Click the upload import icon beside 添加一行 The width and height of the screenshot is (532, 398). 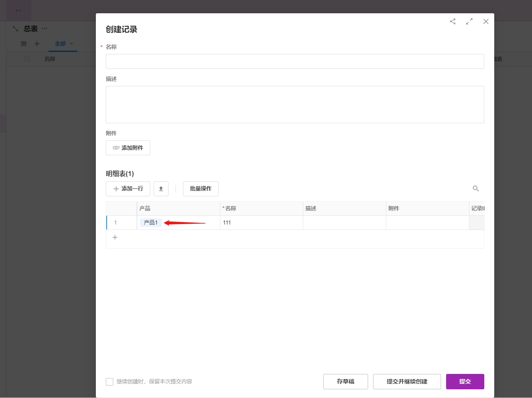tap(161, 189)
